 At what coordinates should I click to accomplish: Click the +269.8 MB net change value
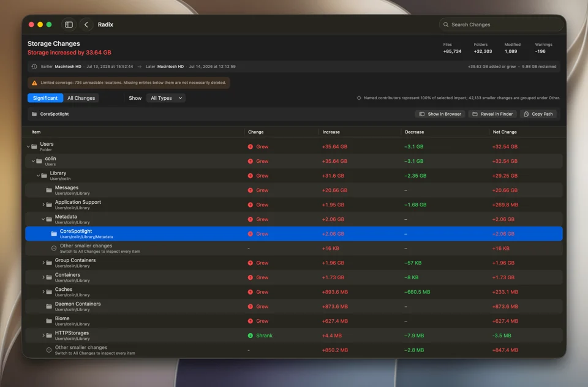click(x=505, y=205)
